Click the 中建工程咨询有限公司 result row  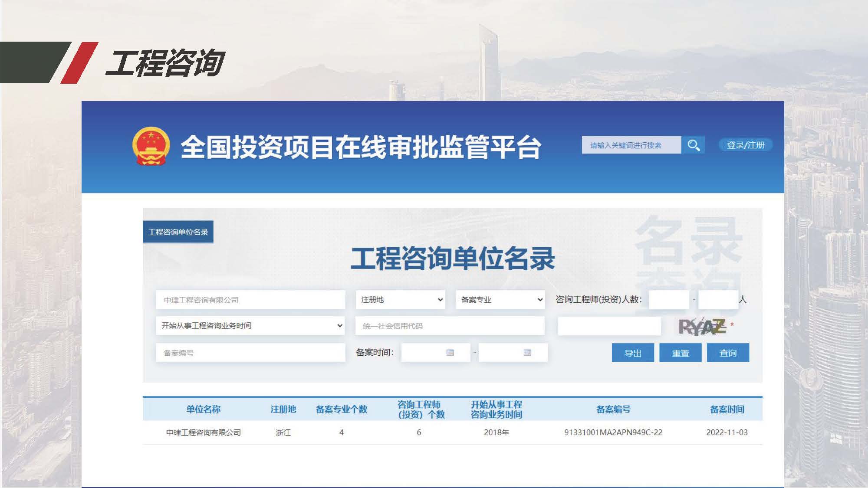point(204,432)
